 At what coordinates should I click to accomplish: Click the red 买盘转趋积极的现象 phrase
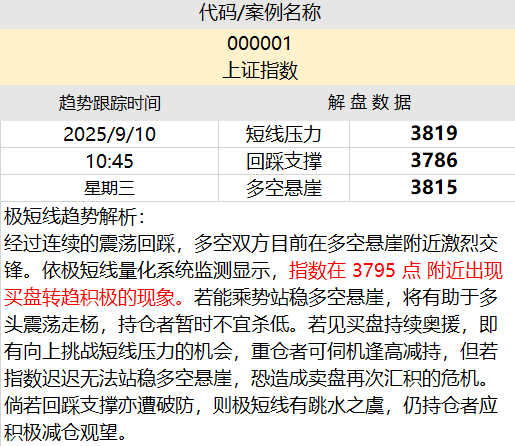point(89,297)
